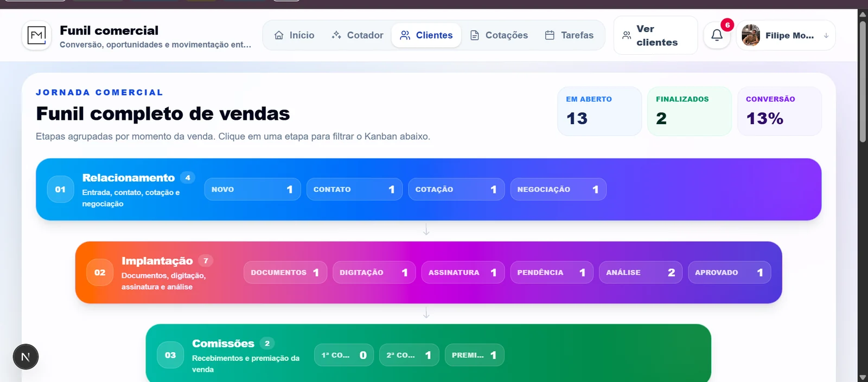Screen dimensions: 868x382
Task: Click the house icon beside Início
Action: (x=279, y=35)
